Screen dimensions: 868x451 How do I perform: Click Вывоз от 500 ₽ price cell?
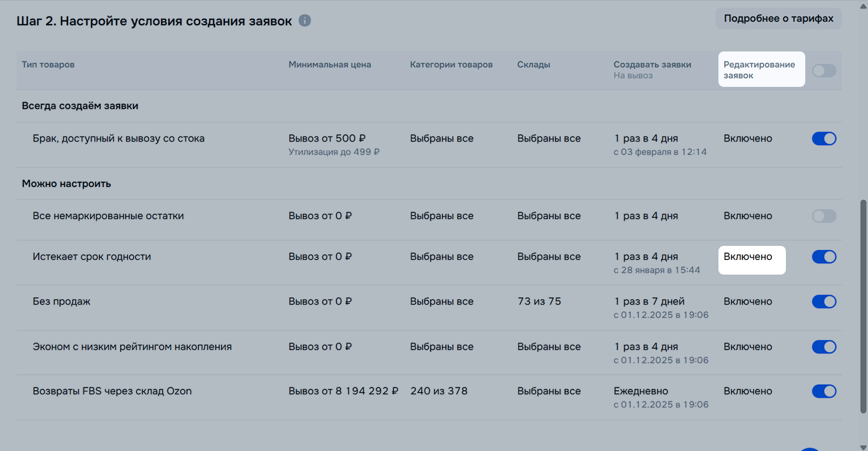pos(327,138)
